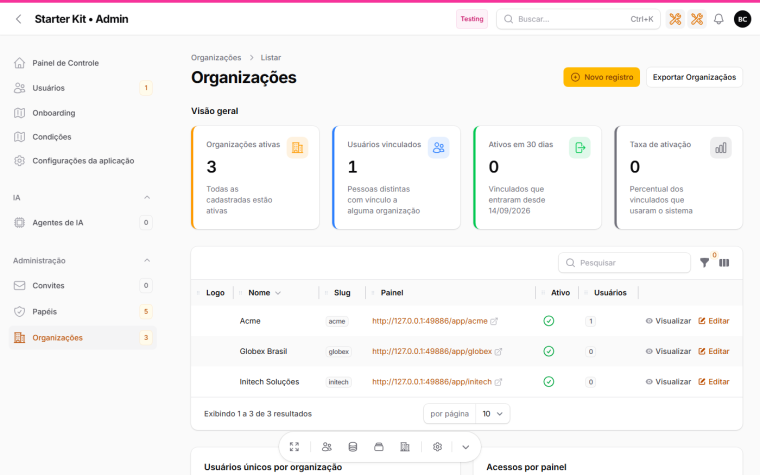This screenshot has height=475, width=760.
Task: Click the Slug column header
Action: [x=342, y=293]
